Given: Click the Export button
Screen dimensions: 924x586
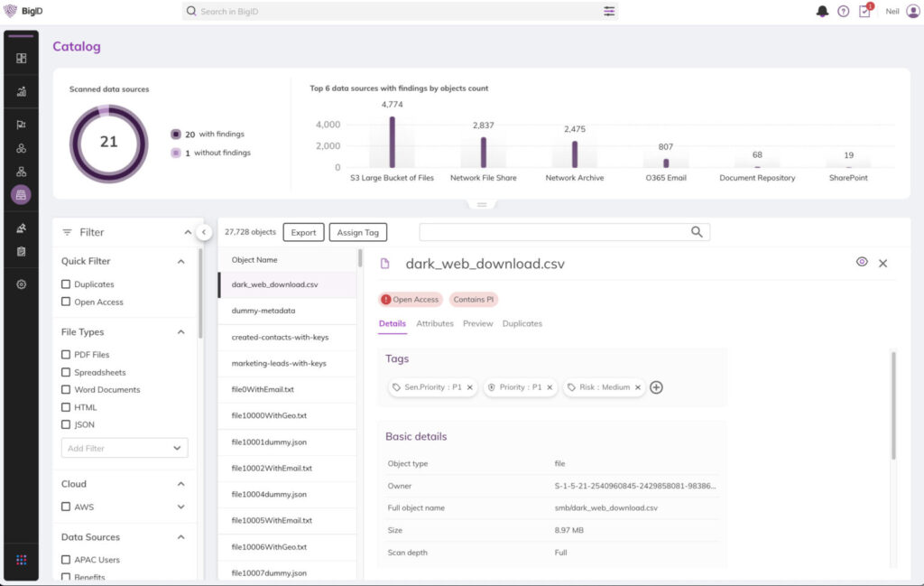Looking at the screenshot, I should coord(303,232).
